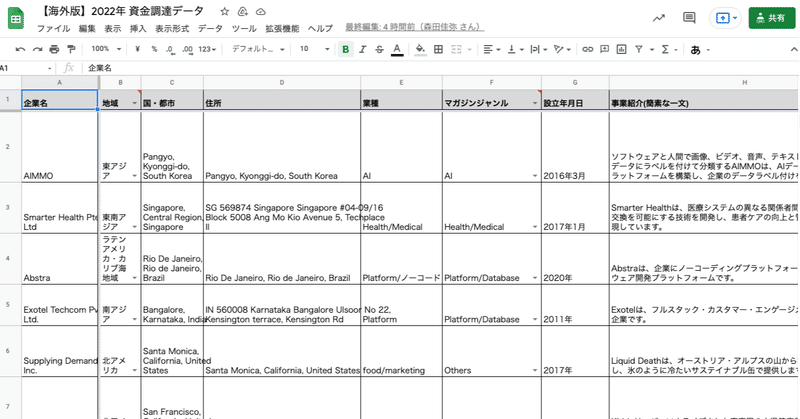Format as percent
Screen dimensions: 800x419
pyautogui.click(x=154, y=50)
